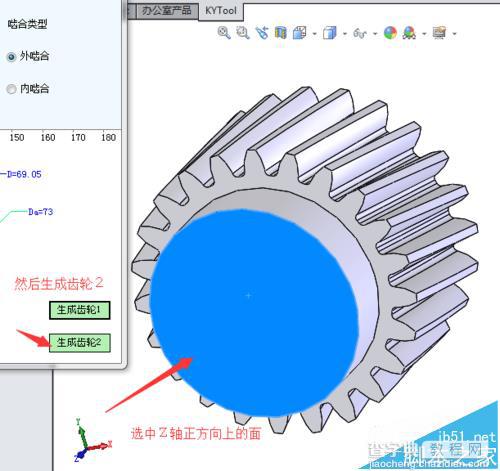Click the 170 ruler mark
The width and height of the screenshot is (500, 471).
pos(78,137)
